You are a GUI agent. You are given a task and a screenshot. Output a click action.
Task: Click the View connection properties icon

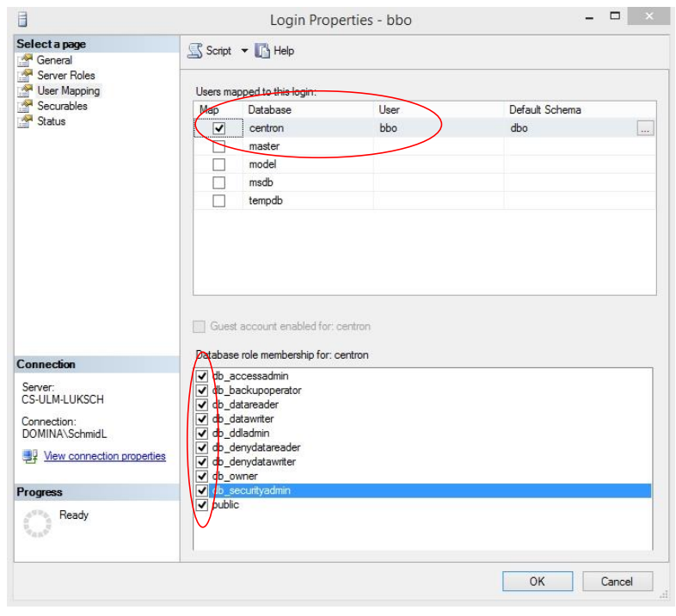tap(30, 457)
